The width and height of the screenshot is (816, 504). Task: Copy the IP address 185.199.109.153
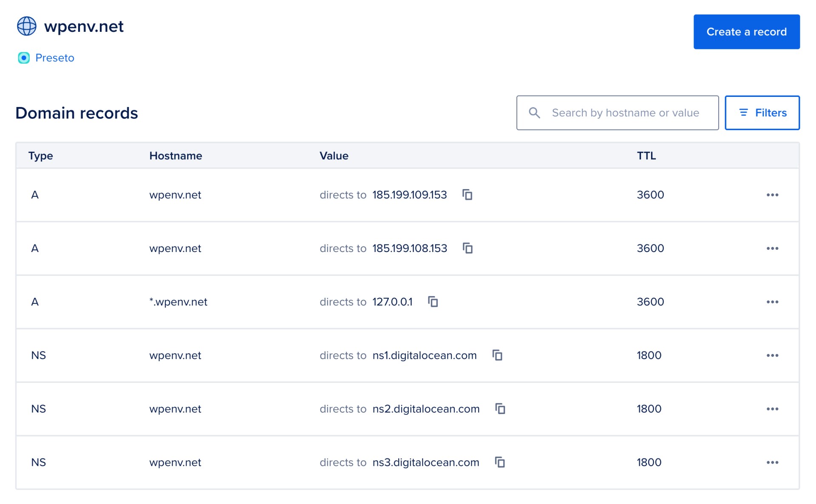(x=467, y=195)
